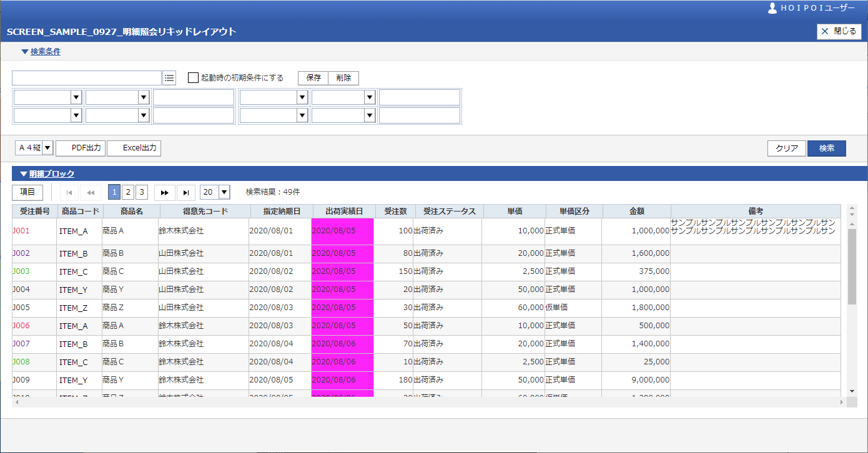
Task: Open the 項目 column settings button
Action: [x=27, y=192]
